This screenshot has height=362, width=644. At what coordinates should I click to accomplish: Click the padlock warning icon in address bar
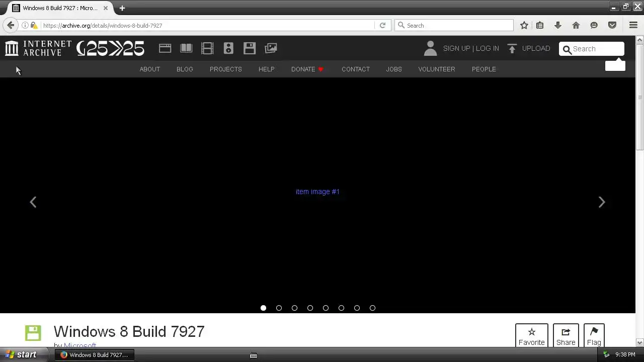pos(34,25)
